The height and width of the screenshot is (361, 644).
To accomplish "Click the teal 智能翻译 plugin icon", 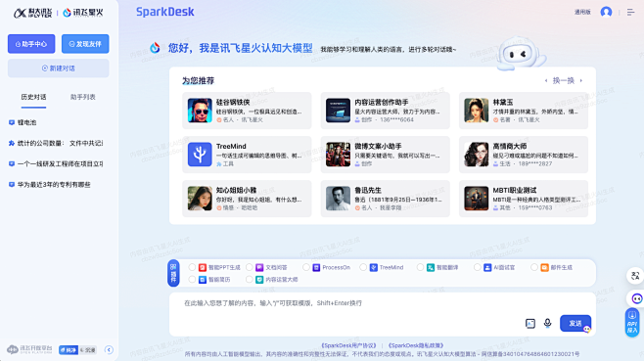I will (431, 267).
